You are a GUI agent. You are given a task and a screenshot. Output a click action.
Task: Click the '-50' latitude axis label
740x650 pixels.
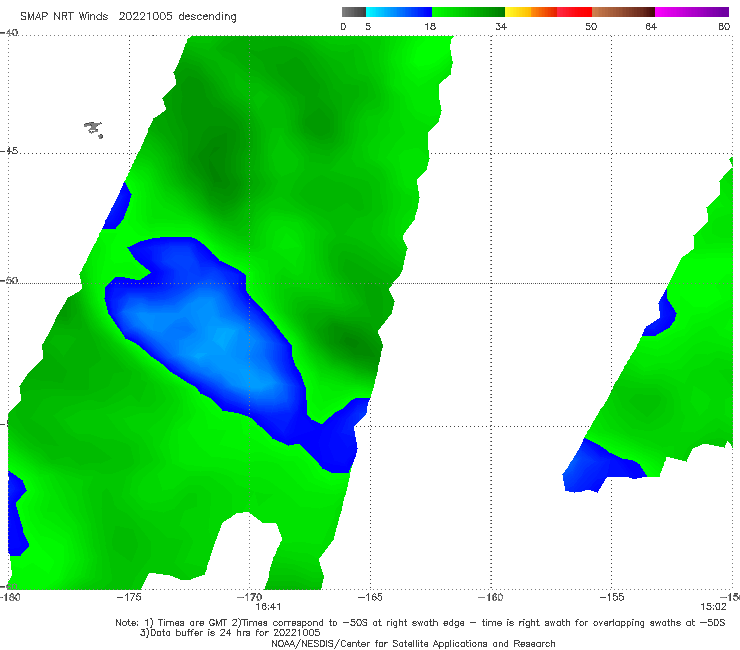coord(9,281)
